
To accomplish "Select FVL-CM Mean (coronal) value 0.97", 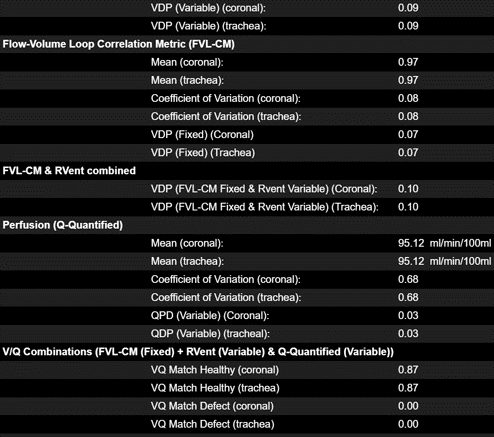I will point(408,62).
